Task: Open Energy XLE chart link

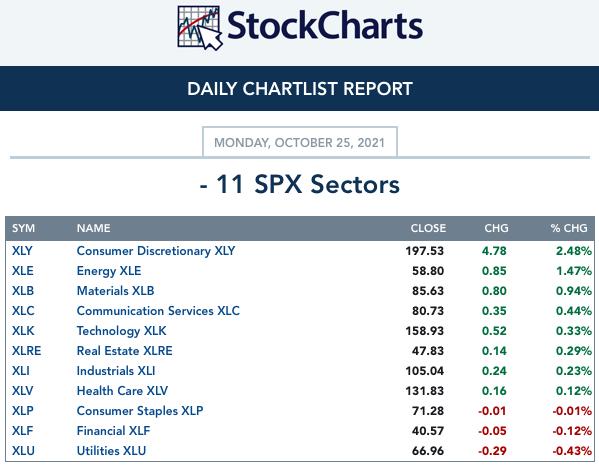Action: [109, 271]
